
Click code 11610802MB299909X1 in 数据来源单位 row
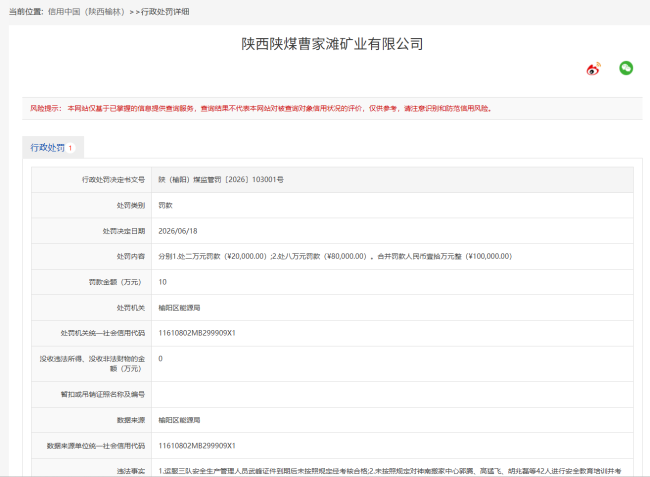pos(197,446)
